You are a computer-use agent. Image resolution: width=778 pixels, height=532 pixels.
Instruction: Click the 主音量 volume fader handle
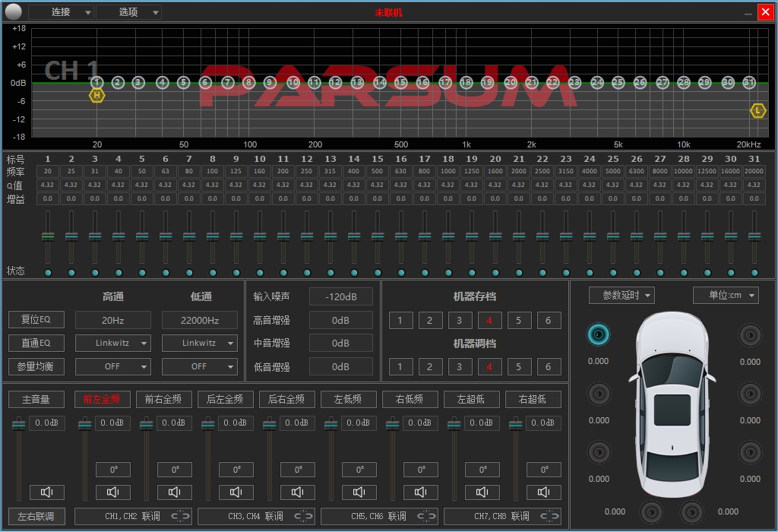click(19, 424)
